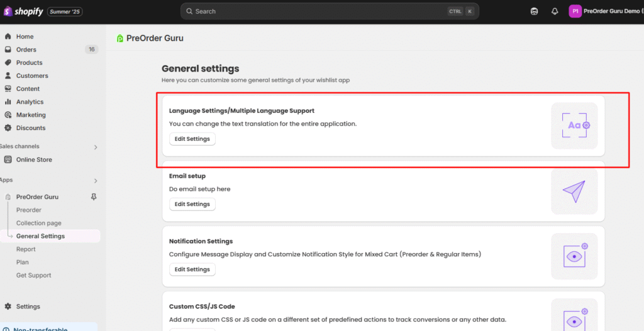The width and height of the screenshot is (644, 331).
Task: Select the Collection page submenu item
Action: click(x=38, y=223)
